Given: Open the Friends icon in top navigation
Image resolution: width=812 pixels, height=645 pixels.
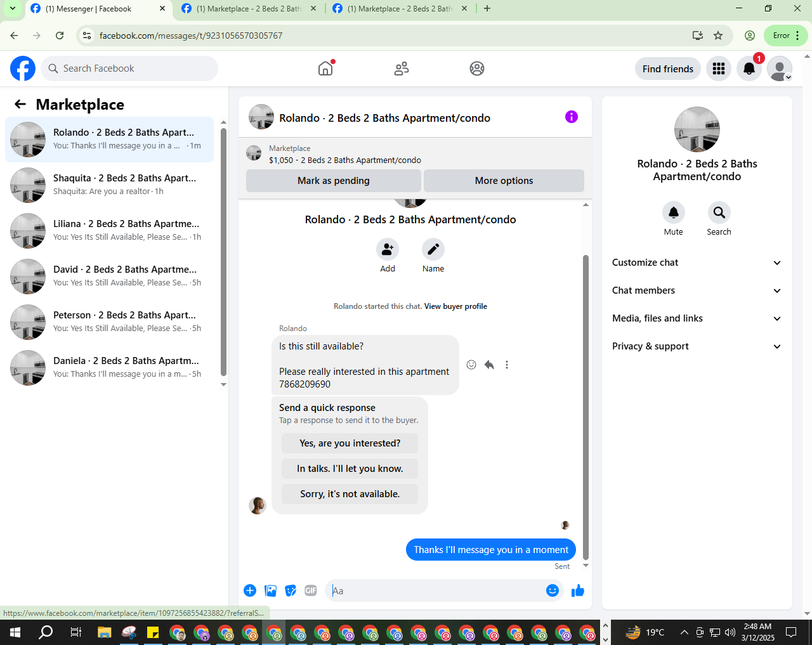Looking at the screenshot, I should point(402,68).
